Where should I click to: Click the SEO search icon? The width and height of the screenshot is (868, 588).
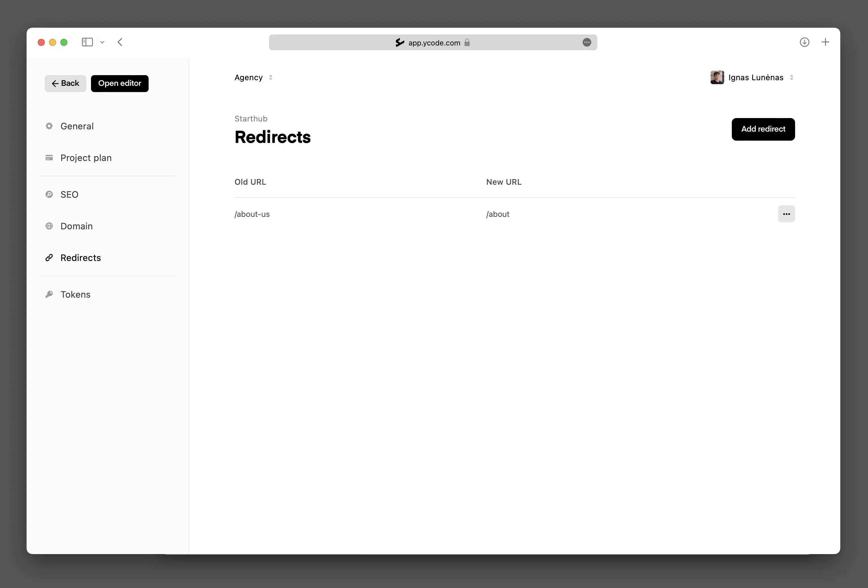[49, 195]
